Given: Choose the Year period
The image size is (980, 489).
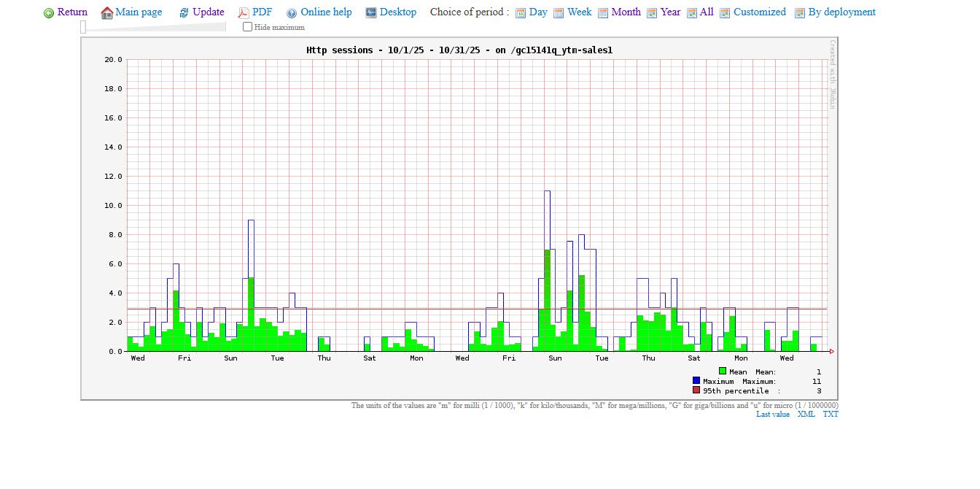Looking at the screenshot, I should click(670, 12).
